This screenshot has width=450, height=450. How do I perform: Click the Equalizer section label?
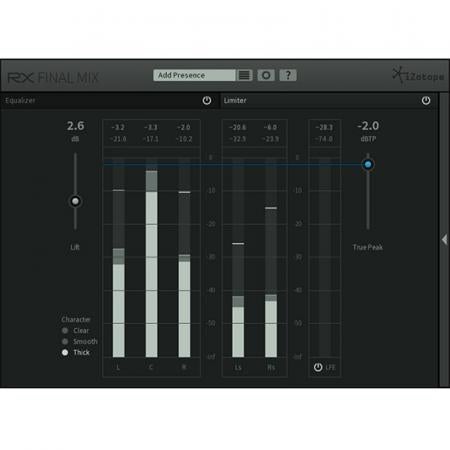(20, 100)
